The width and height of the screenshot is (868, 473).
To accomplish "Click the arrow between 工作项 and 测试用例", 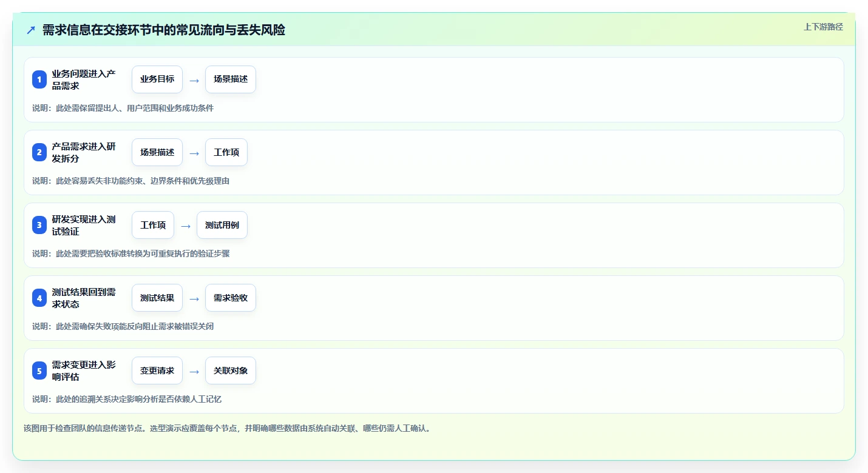I will pyautogui.click(x=186, y=226).
